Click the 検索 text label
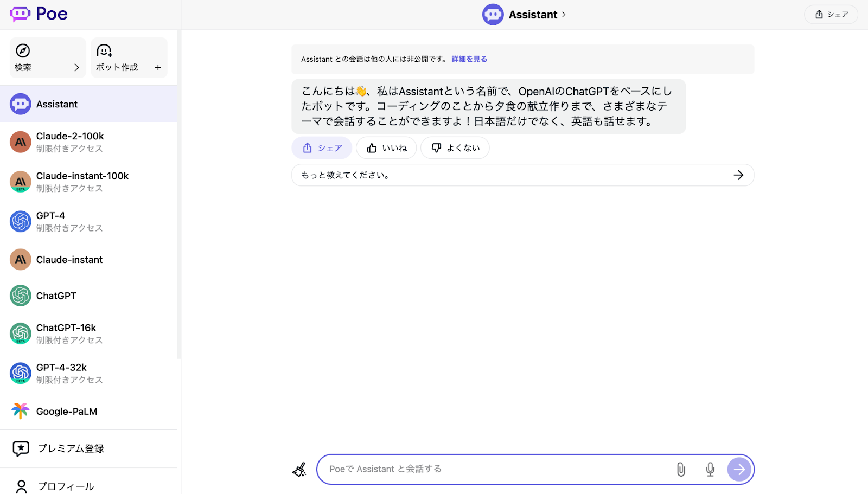This screenshot has width=868, height=494. pos(23,67)
